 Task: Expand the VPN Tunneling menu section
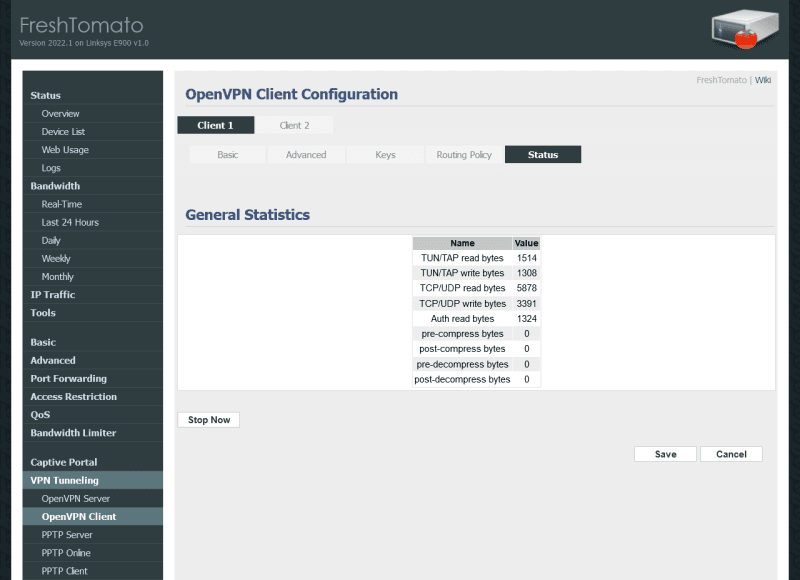coord(64,480)
